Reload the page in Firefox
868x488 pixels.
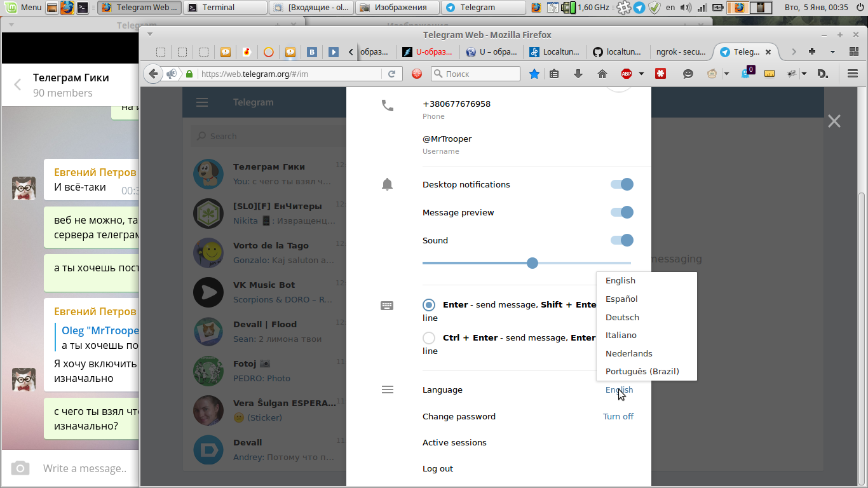coord(392,74)
